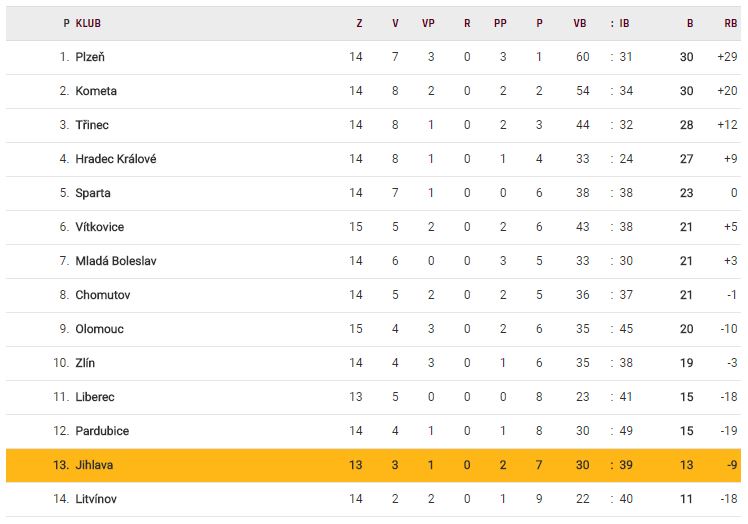Sort by the B points header
This screenshot has height=524, width=748.
pos(689,23)
